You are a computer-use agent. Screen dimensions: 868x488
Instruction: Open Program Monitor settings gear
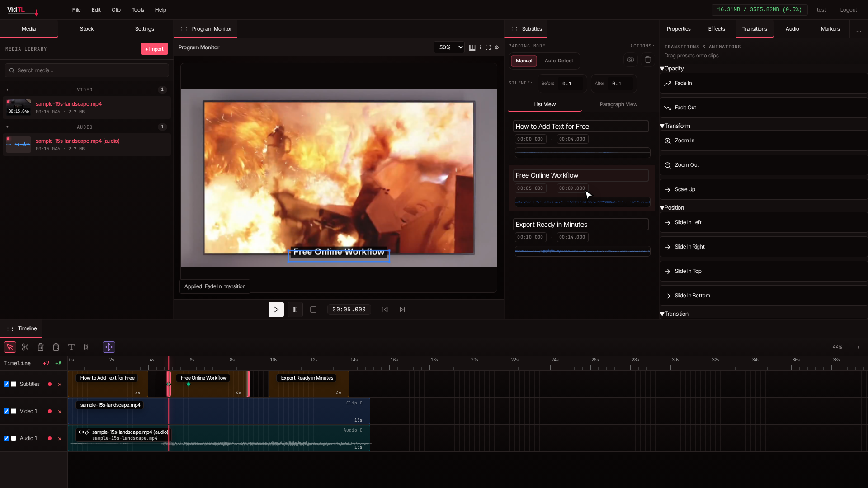click(497, 47)
